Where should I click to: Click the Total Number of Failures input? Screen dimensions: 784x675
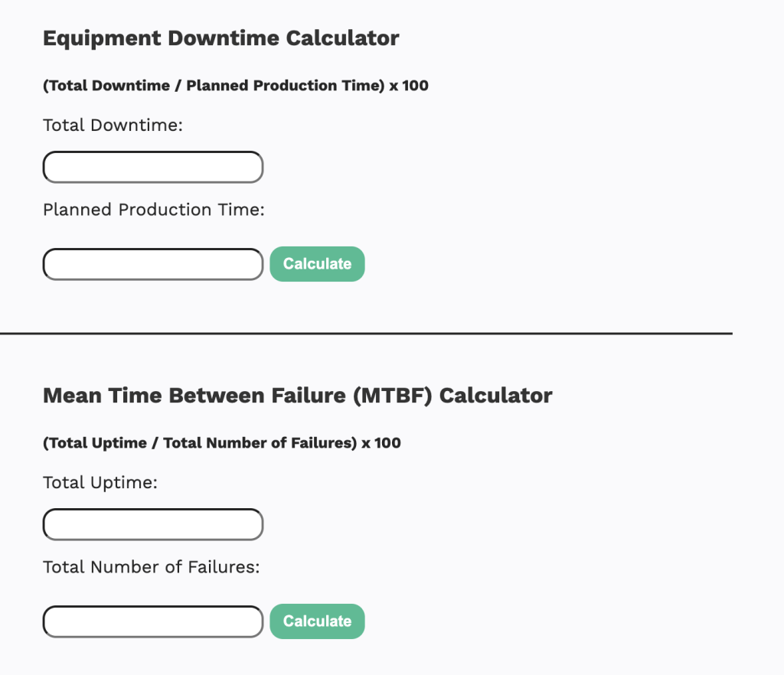click(x=153, y=621)
